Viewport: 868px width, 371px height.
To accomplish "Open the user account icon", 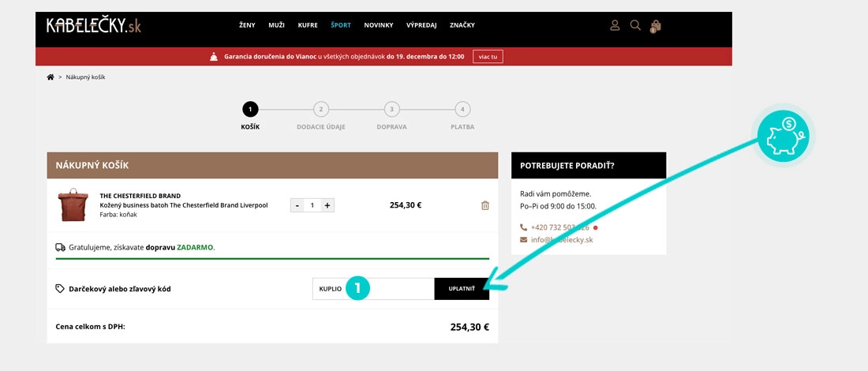I will [x=615, y=25].
